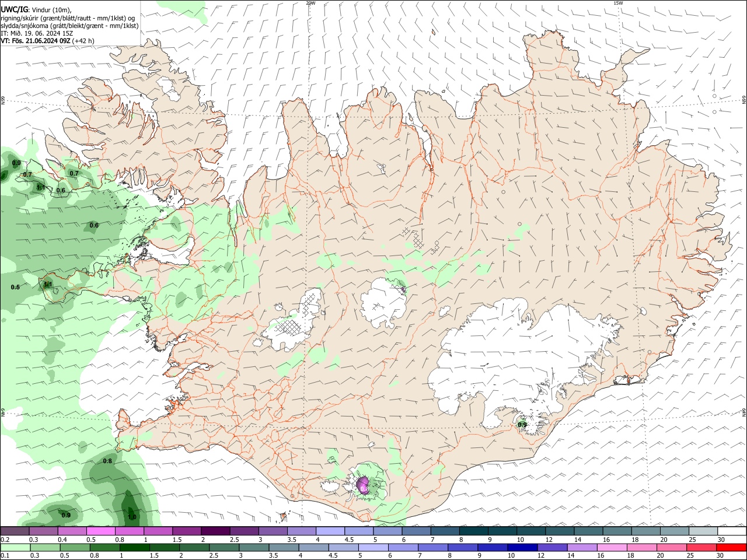Pick the pale grey top-row swatch 25–30
This screenshot has height=560, width=747.
(703, 531)
